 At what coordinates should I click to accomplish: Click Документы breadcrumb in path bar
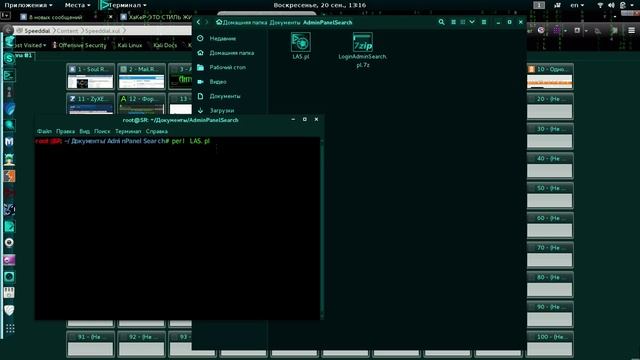(284, 22)
